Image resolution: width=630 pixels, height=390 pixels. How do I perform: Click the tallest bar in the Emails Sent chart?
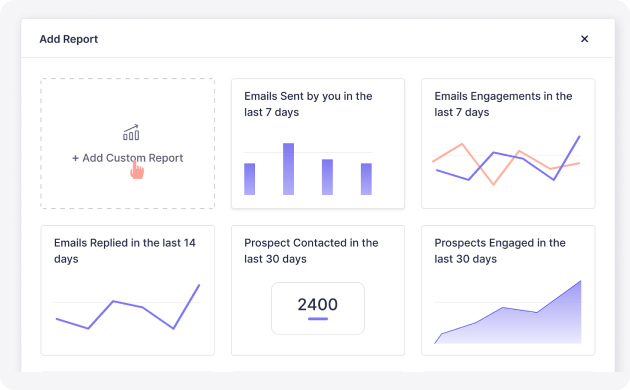(288, 169)
